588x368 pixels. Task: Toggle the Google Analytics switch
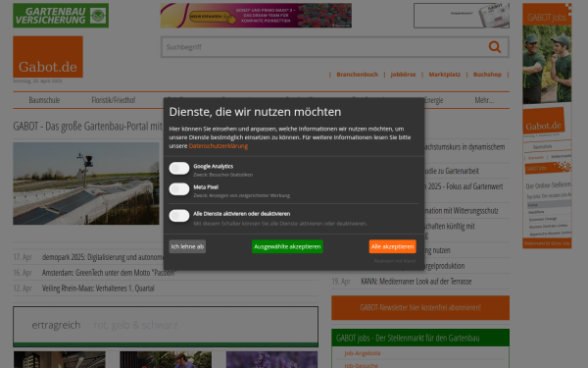coord(179,168)
